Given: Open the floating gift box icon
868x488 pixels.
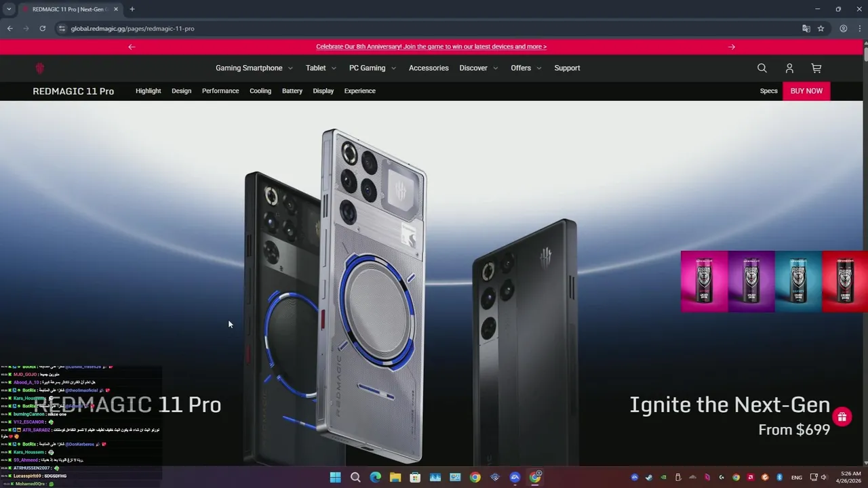Looking at the screenshot, I should 842,416.
